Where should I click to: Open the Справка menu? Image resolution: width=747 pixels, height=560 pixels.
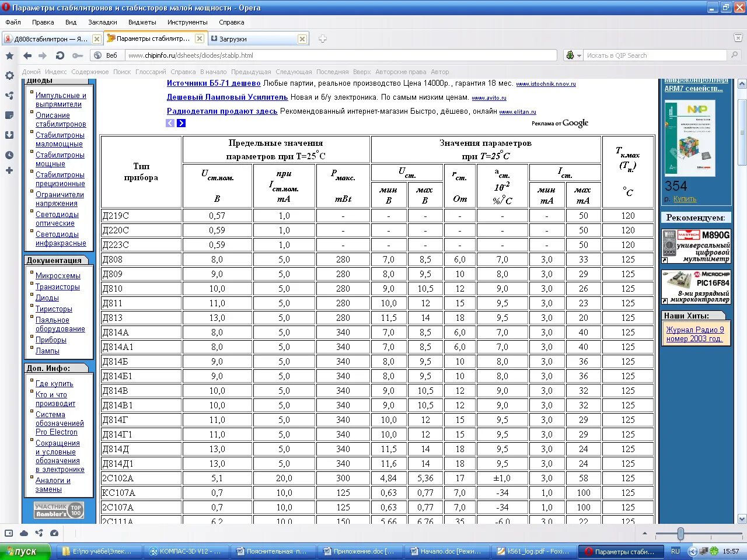232,22
